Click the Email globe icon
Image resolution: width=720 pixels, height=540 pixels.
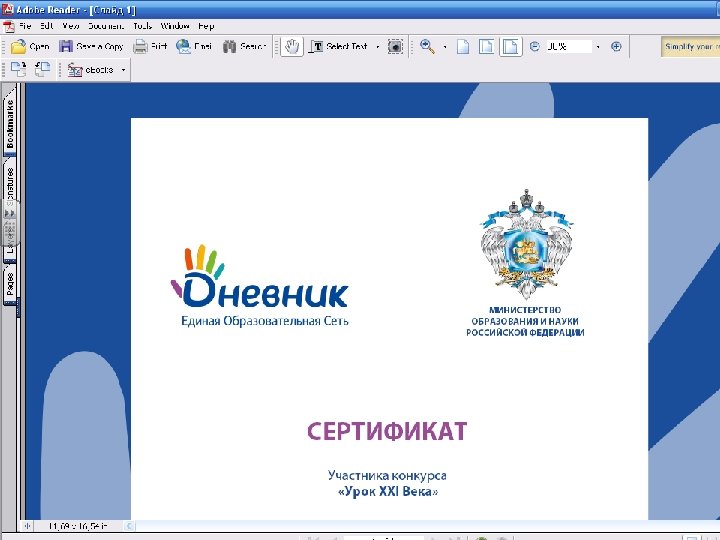tap(183, 46)
